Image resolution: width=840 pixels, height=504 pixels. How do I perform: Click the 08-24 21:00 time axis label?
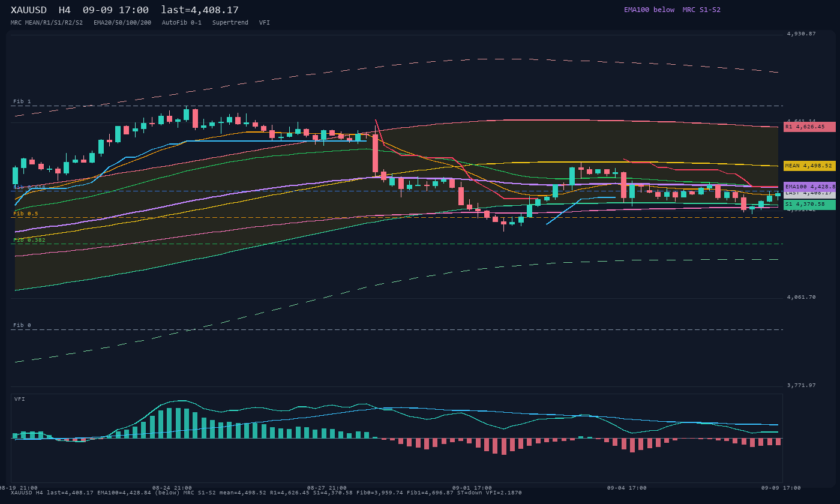click(x=172, y=488)
